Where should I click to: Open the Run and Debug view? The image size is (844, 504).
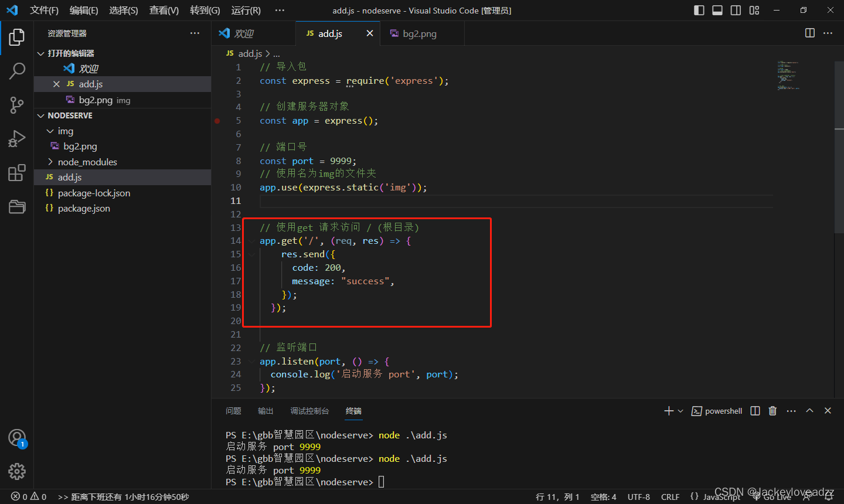pos(16,139)
